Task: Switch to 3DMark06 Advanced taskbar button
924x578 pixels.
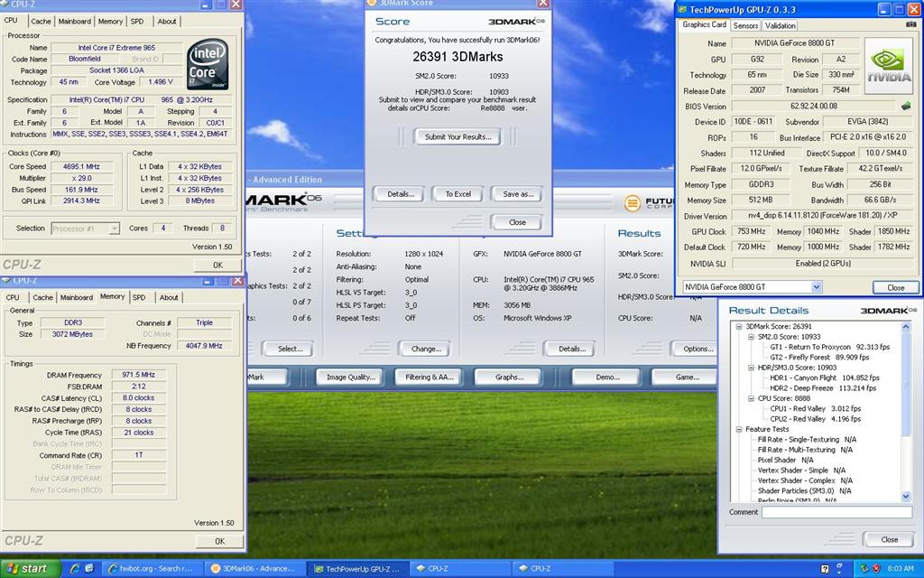Action: coord(255,569)
